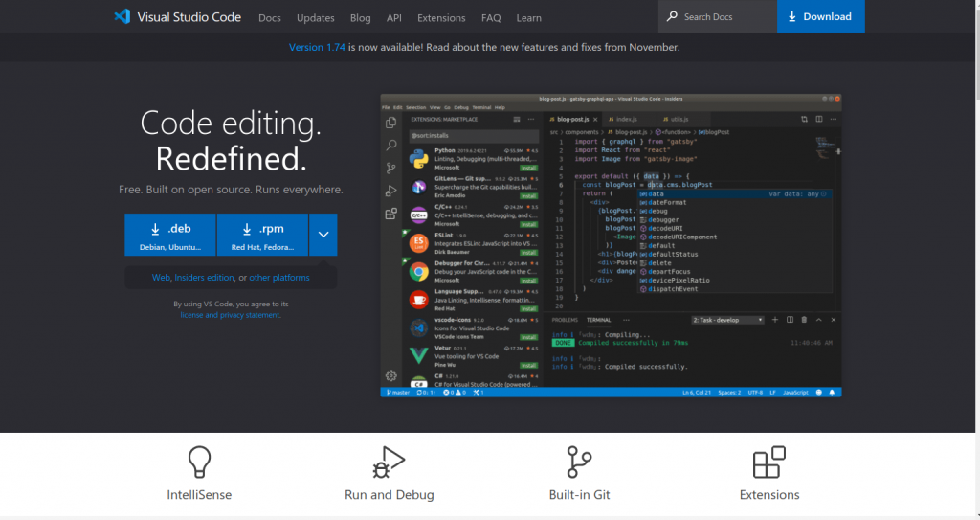Click the split editor icon in screenshot
This screenshot has height=520, width=980.
(819, 119)
